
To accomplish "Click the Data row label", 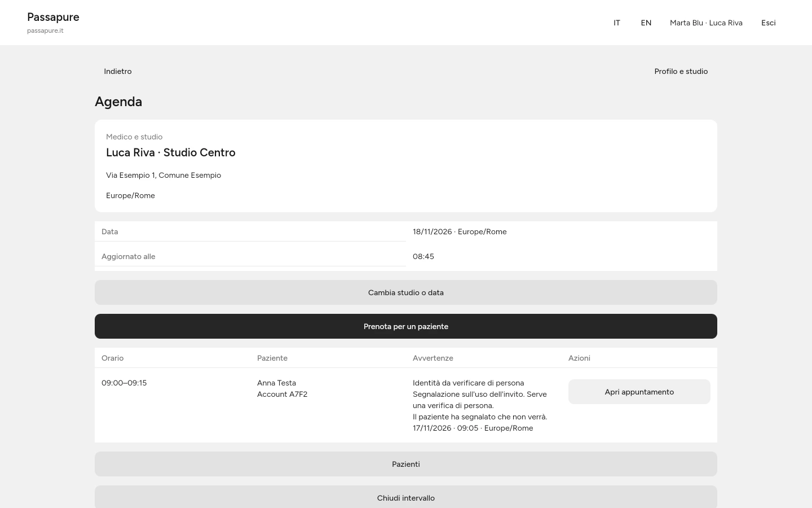I will pyautogui.click(x=109, y=231).
